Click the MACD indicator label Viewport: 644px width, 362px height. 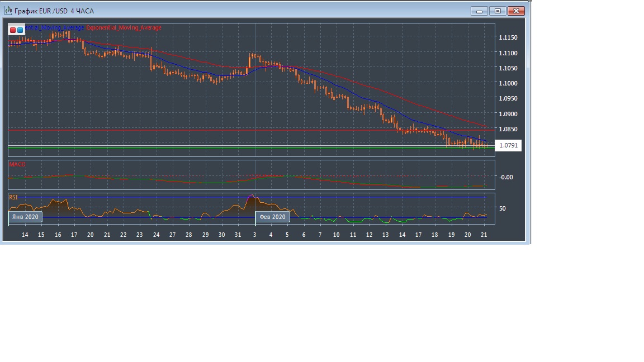point(17,165)
